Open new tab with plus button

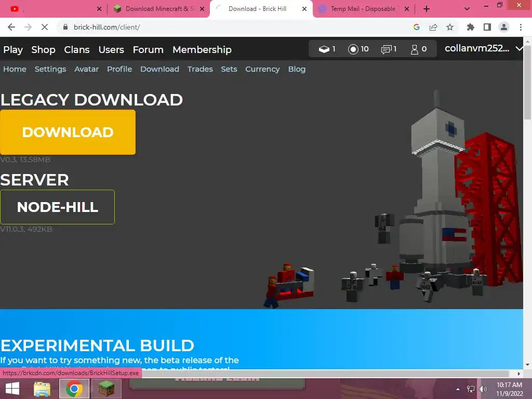coord(427,9)
